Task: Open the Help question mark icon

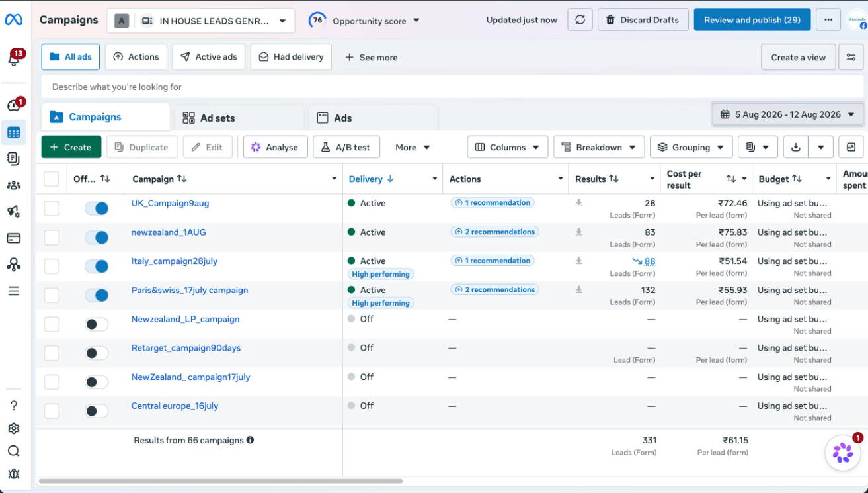Action: click(x=14, y=406)
